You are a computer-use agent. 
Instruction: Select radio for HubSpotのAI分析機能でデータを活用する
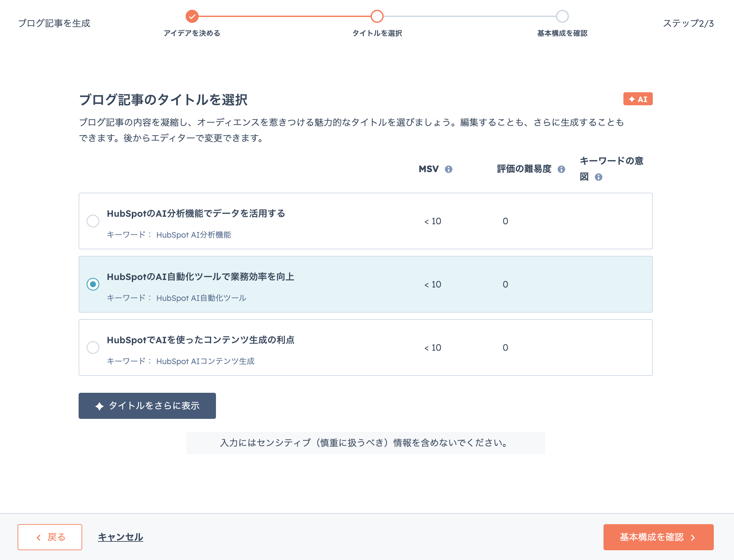[x=93, y=221]
